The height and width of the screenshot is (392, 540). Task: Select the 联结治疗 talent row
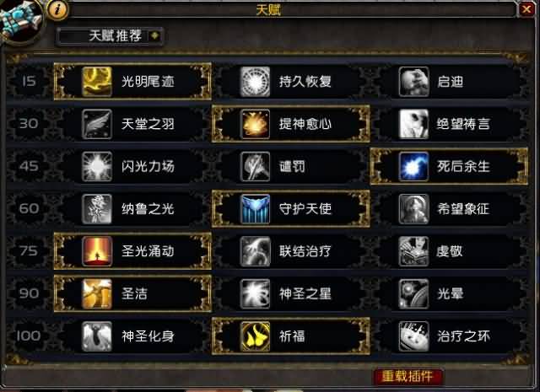tap(290, 251)
